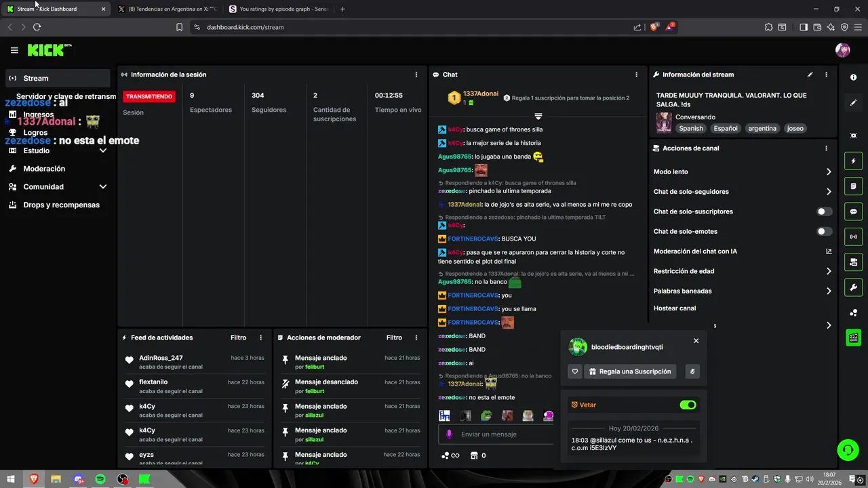
Task: Click the broadcast signal icon in the right sidebar
Action: coord(853,237)
